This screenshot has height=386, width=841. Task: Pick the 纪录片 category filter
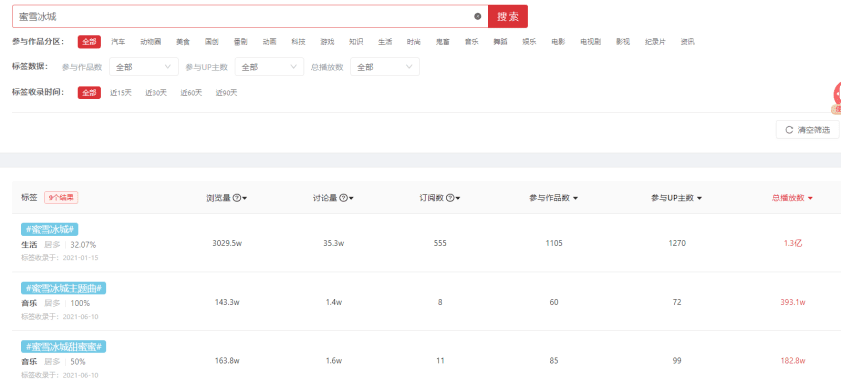[x=655, y=41]
